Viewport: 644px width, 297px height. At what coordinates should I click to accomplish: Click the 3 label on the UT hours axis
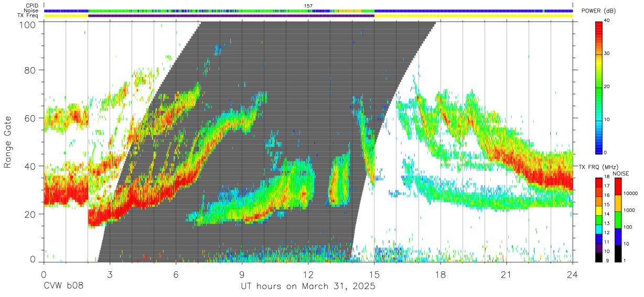pyautogui.click(x=110, y=274)
